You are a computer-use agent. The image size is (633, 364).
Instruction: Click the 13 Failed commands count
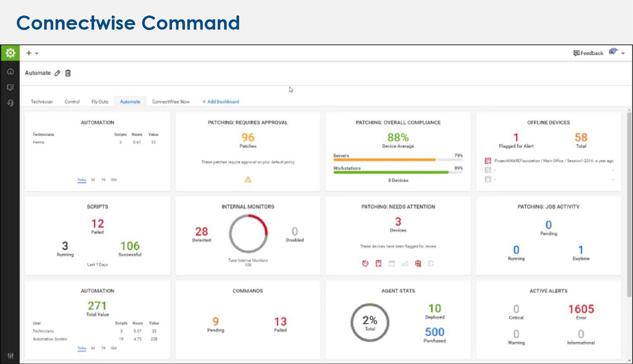coord(280,321)
